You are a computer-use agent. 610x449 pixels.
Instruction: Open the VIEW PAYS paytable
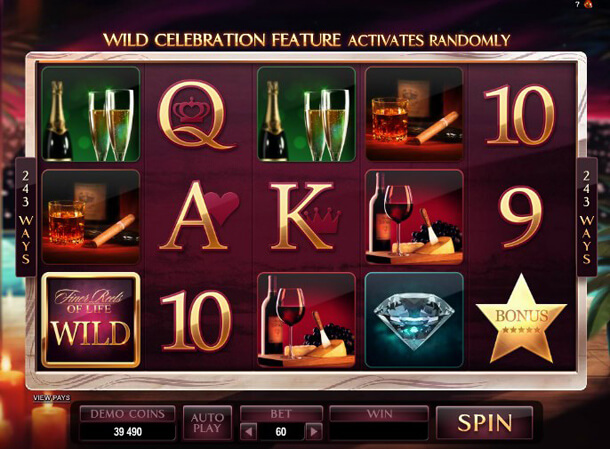point(52,398)
